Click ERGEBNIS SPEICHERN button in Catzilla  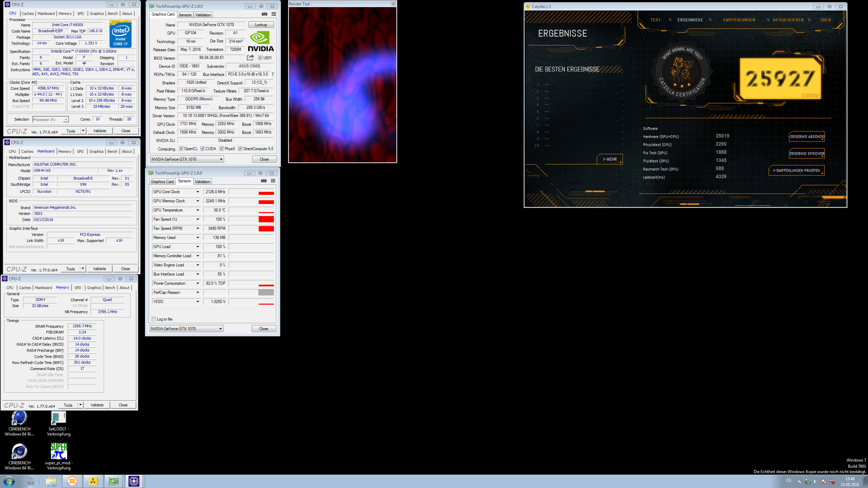807,154
